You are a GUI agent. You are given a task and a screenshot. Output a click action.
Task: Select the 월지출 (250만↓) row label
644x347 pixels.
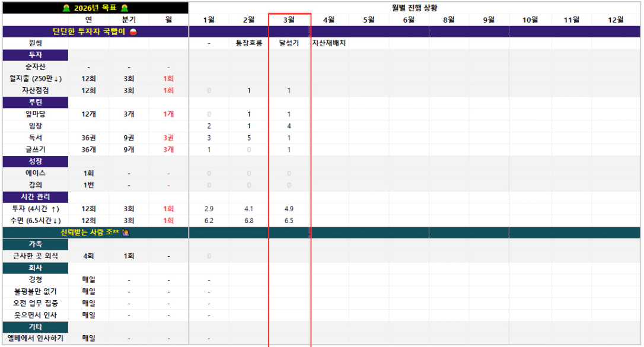[x=36, y=78]
